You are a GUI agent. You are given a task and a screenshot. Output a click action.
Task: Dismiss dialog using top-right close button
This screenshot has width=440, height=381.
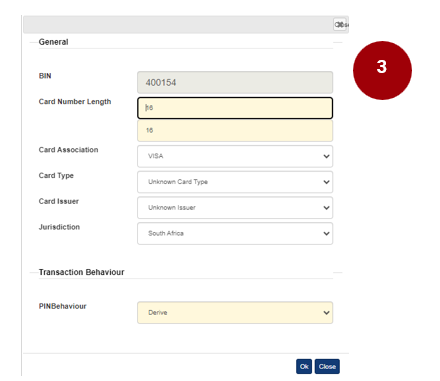(x=340, y=24)
